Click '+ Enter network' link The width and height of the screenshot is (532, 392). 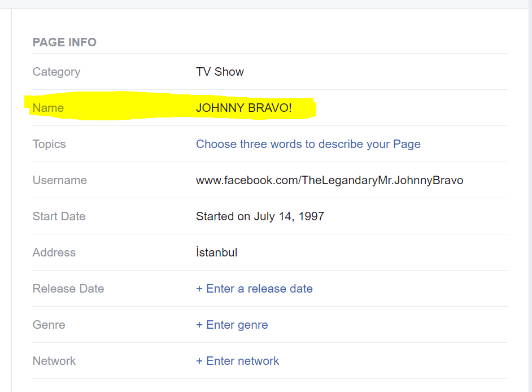pos(238,361)
